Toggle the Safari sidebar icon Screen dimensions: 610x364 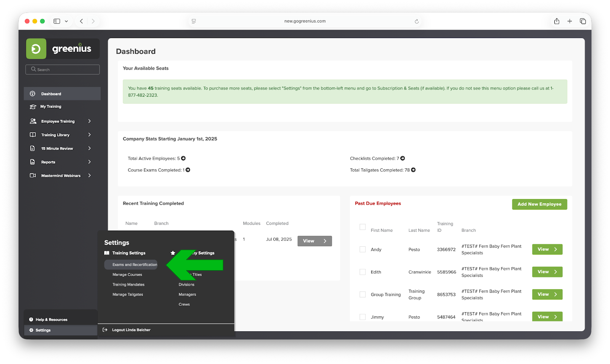(x=57, y=21)
